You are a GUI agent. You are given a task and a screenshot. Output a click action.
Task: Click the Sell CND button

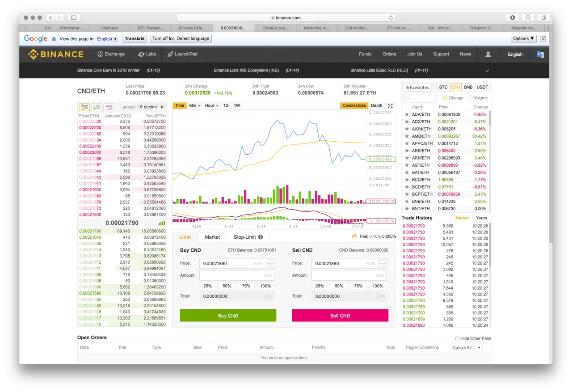pos(340,316)
